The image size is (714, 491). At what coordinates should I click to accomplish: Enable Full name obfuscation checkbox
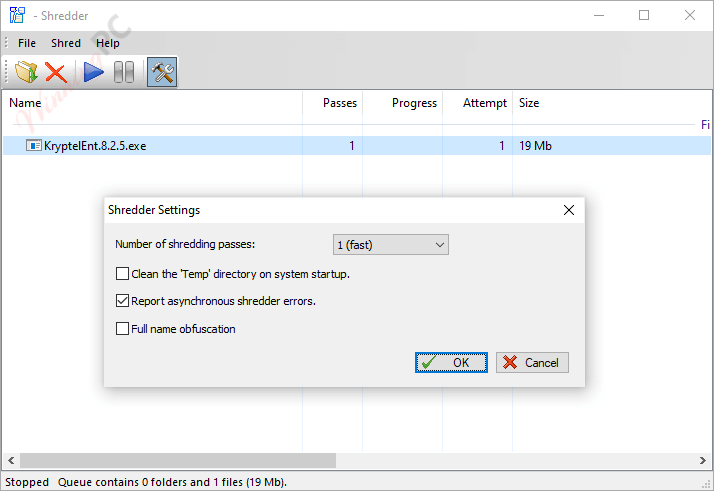[x=123, y=329]
